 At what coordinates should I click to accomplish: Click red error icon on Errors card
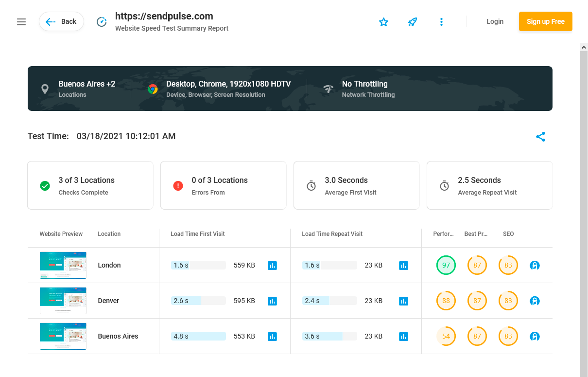178,186
